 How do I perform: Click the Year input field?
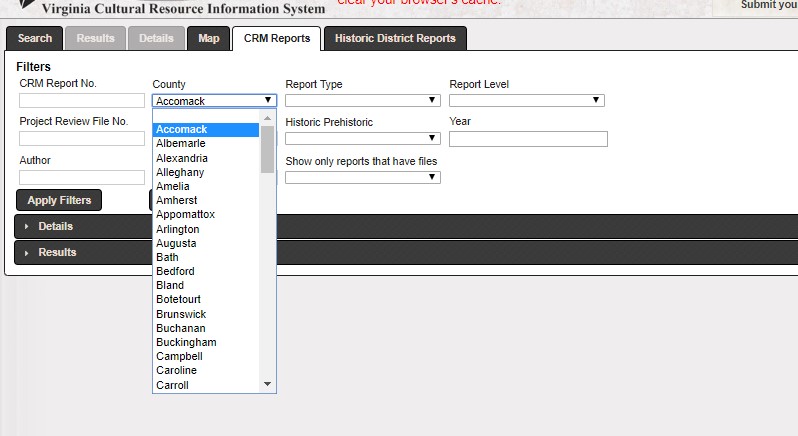pos(528,139)
